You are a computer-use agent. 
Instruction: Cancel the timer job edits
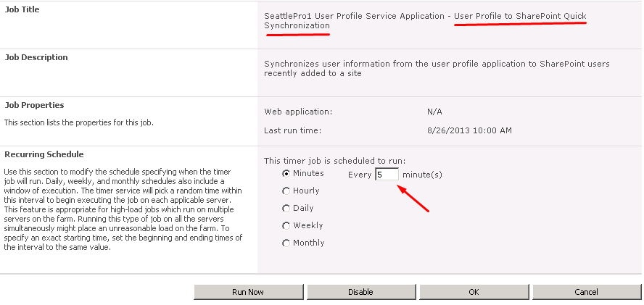pos(587,292)
